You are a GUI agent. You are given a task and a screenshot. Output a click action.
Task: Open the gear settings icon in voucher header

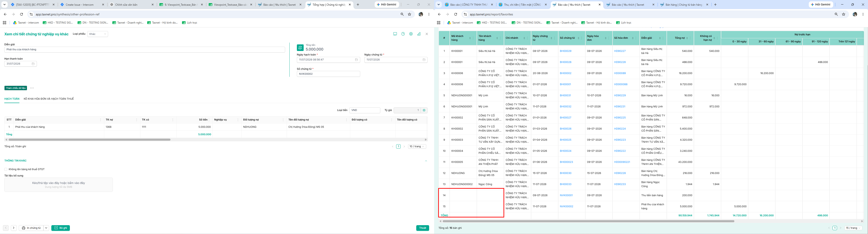coord(411,34)
